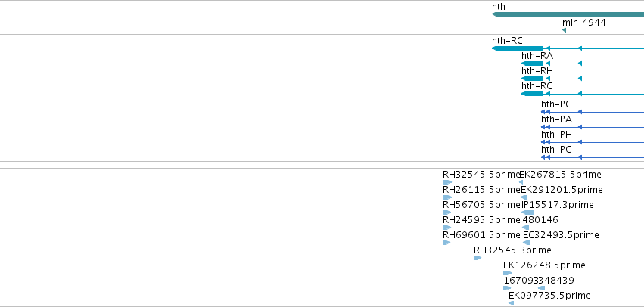
Task: Click the IP15517.3prime feature glyph
Action: (527, 212)
